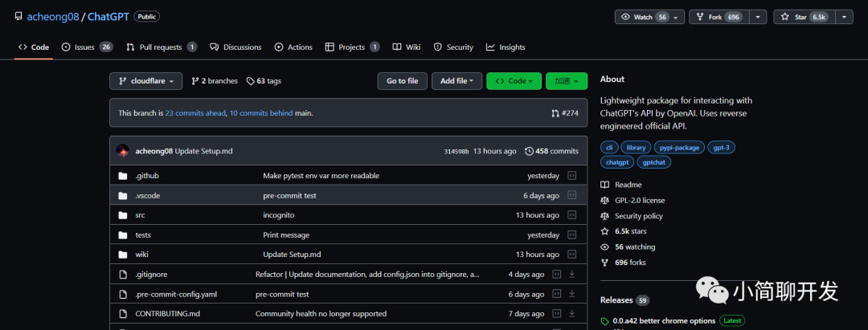Click the Go to file button
Viewport: 868px width, 330px height.
pos(403,81)
